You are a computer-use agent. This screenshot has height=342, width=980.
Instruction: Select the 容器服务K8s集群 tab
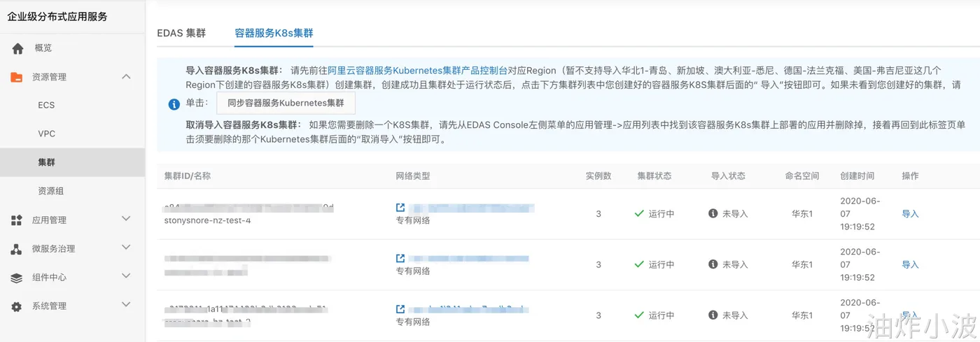coord(274,33)
